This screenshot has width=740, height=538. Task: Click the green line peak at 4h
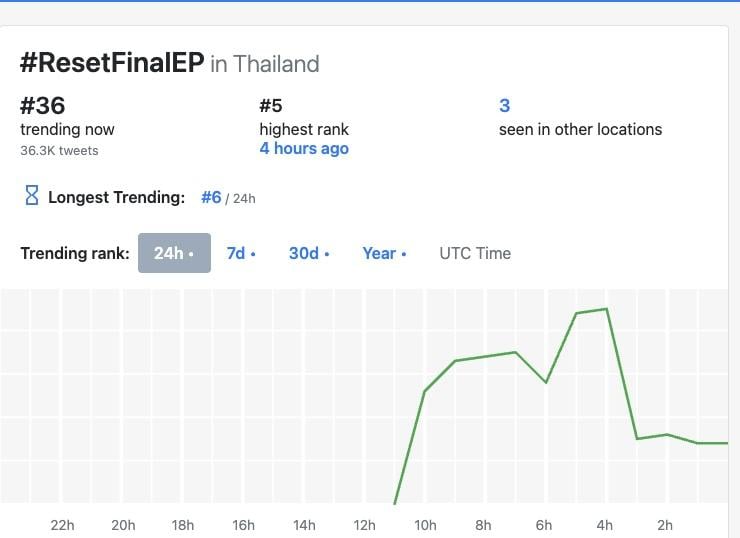pyautogui.click(x=606, y=309)
